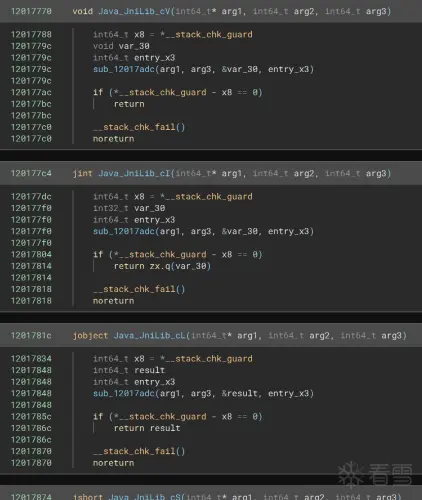Click noreturn under Java_JniLib_cL's __stack_chk_fail
422x500 pixels.
coord(114,463)
